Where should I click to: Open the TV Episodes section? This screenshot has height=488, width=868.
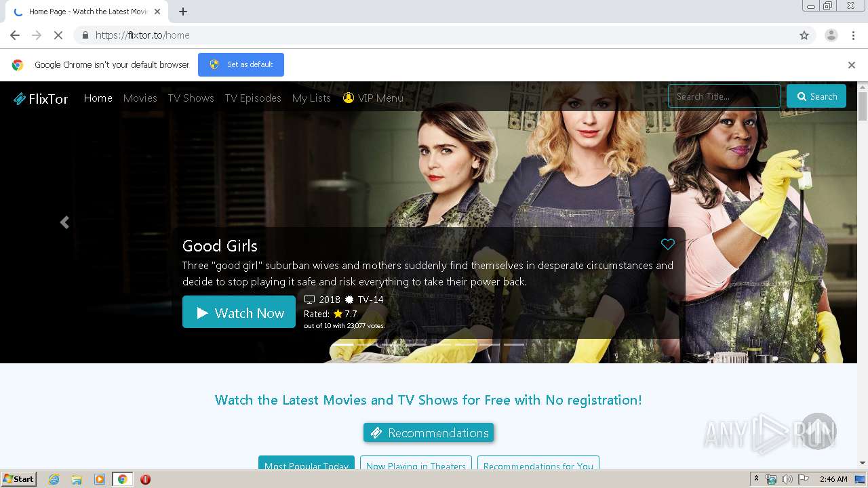(252, 98)
